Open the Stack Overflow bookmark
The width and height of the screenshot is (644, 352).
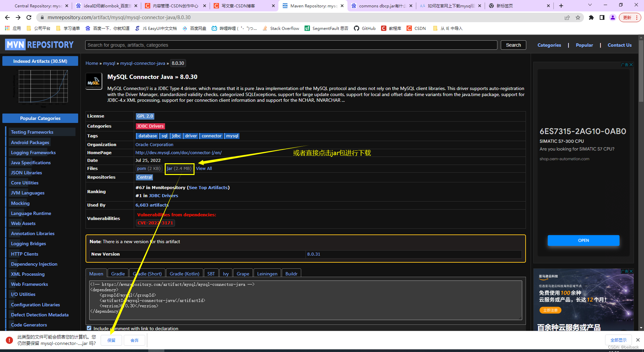pos(281,28)
